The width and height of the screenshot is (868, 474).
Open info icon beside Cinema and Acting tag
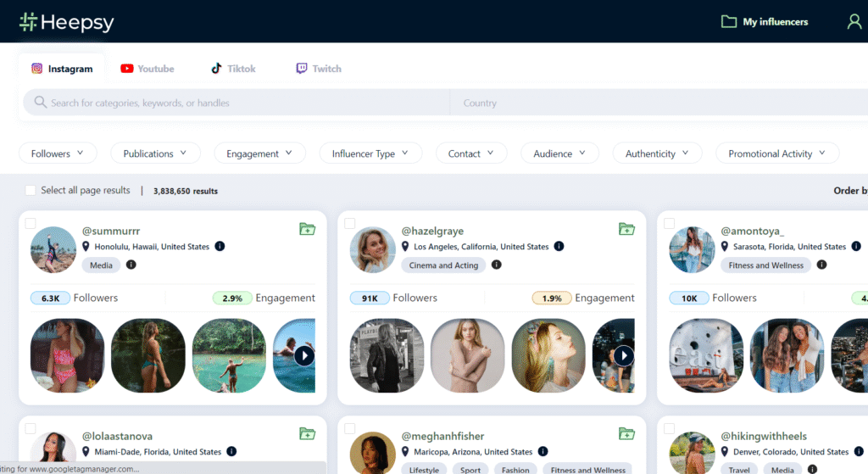[x=497, y=265]
